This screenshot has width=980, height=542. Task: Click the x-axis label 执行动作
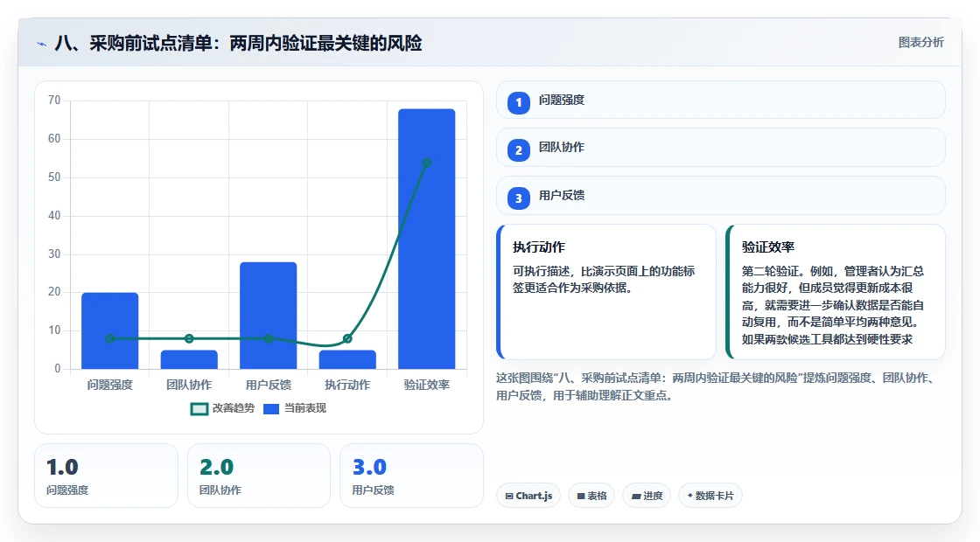(347, 385)
